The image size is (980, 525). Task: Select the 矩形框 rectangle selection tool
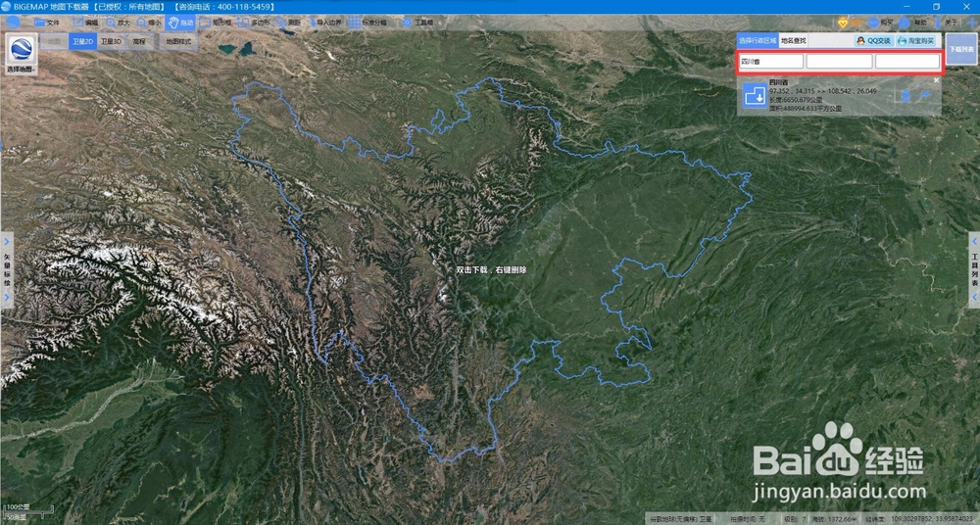coord(216,23)
